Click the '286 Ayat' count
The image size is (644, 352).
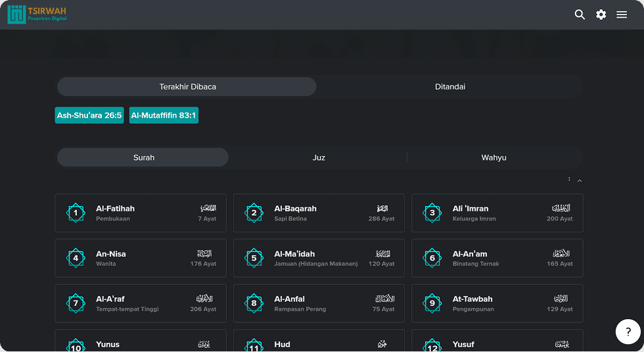point(382,218)
